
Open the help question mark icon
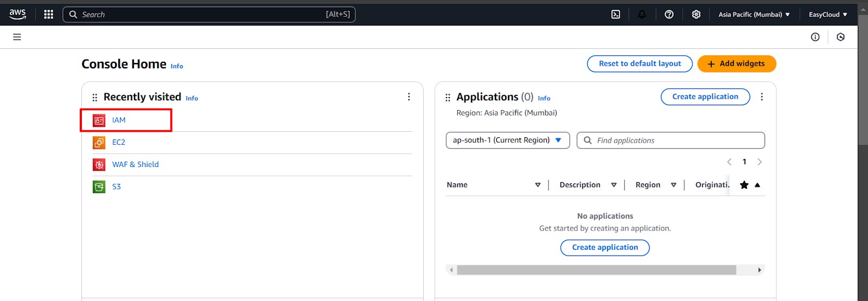pyautogui.click(x=669, y=15)
